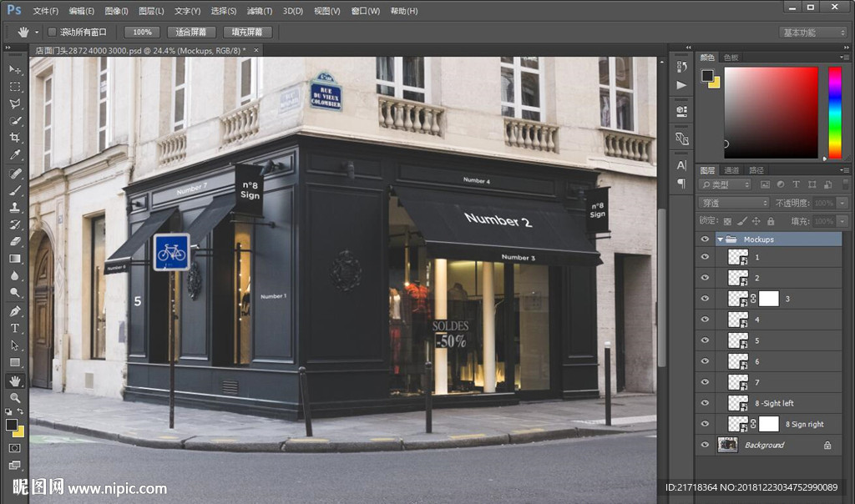This screenshot has width=855, height=504.
Task: Select the Crop tool
Action: click(15, 139)
